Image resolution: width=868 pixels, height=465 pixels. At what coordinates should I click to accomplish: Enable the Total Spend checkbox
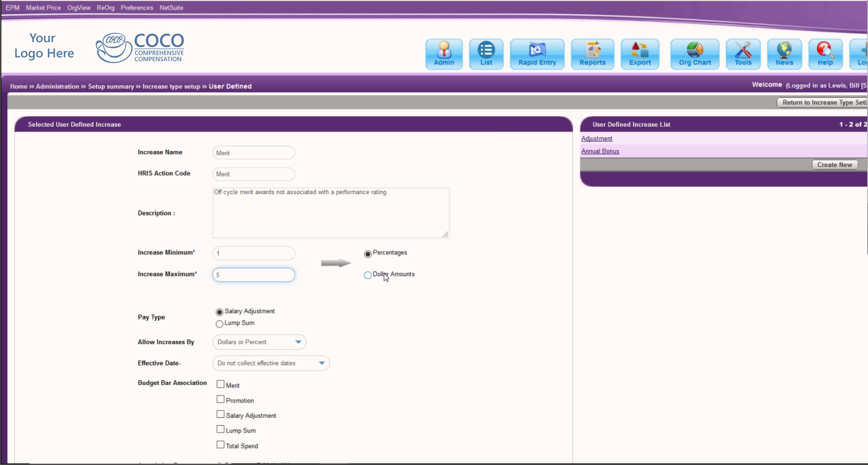pos(220,445)
